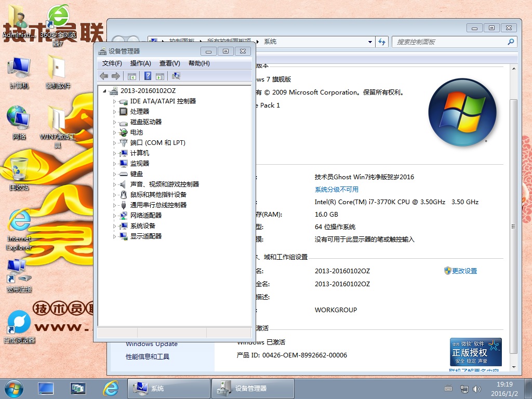Open the 帮助(H) menu
The height and width of the screenshot is (399, 532).
[199, 63]
